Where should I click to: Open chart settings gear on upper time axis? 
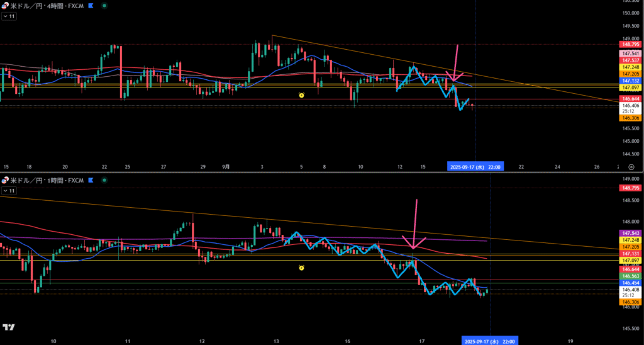tap(631, 166)
